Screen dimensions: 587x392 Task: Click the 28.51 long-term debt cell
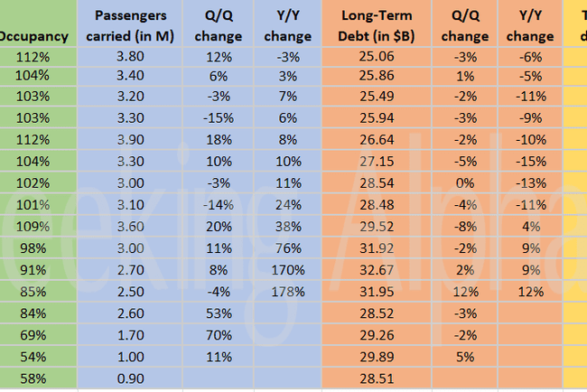tap(375, 377)
